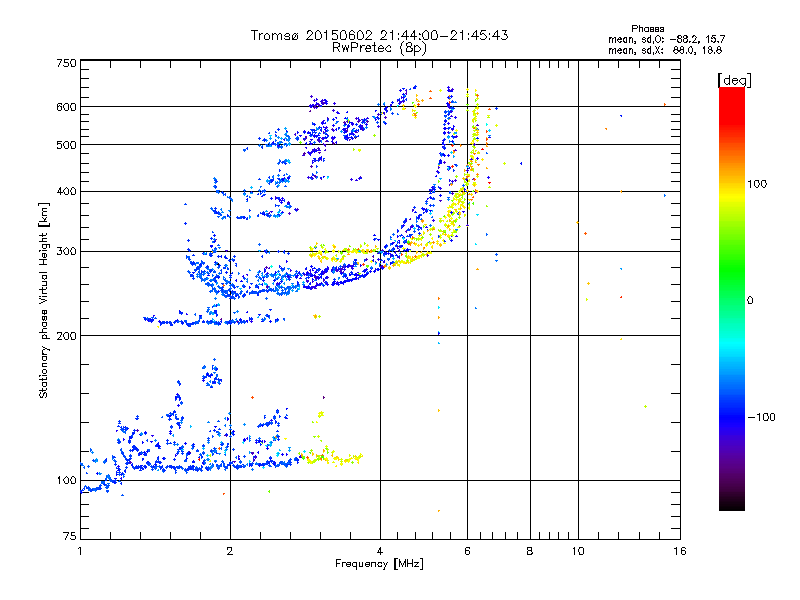Click the x-axis label '4'

[x=380, y=551]
